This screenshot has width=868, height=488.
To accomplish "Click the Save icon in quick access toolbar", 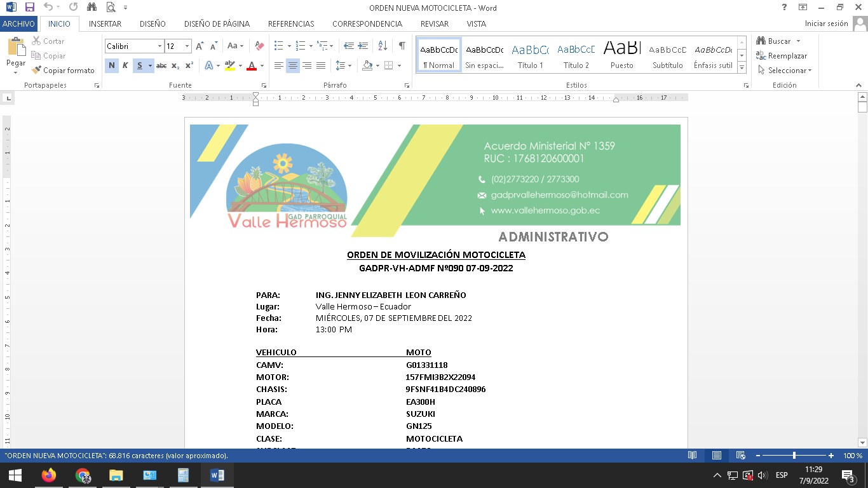I will pos(29,8).
